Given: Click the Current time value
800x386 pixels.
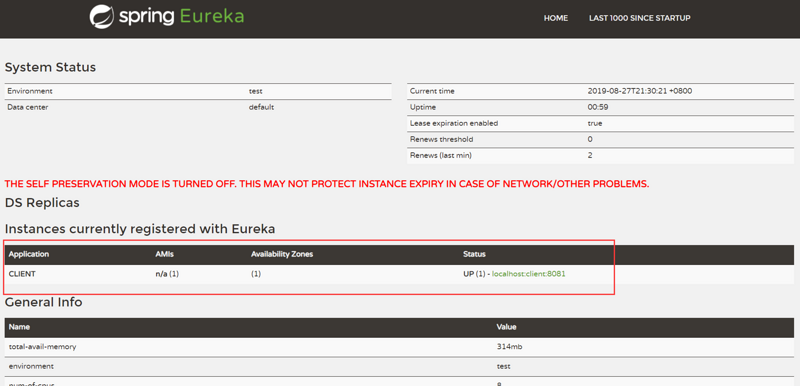Looking at the screenshot, I should (x=640, y=91).
